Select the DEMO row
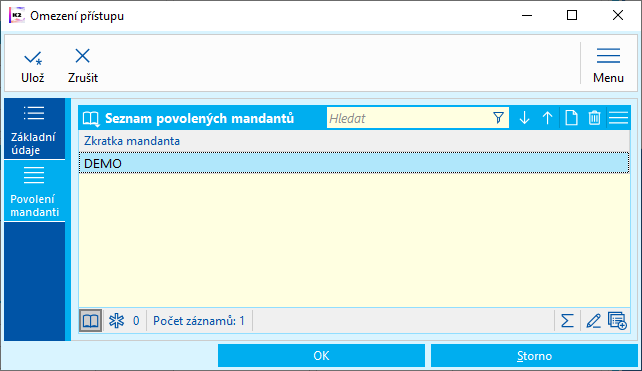This screenshot has width=642, height=371. tap(354, 163)
